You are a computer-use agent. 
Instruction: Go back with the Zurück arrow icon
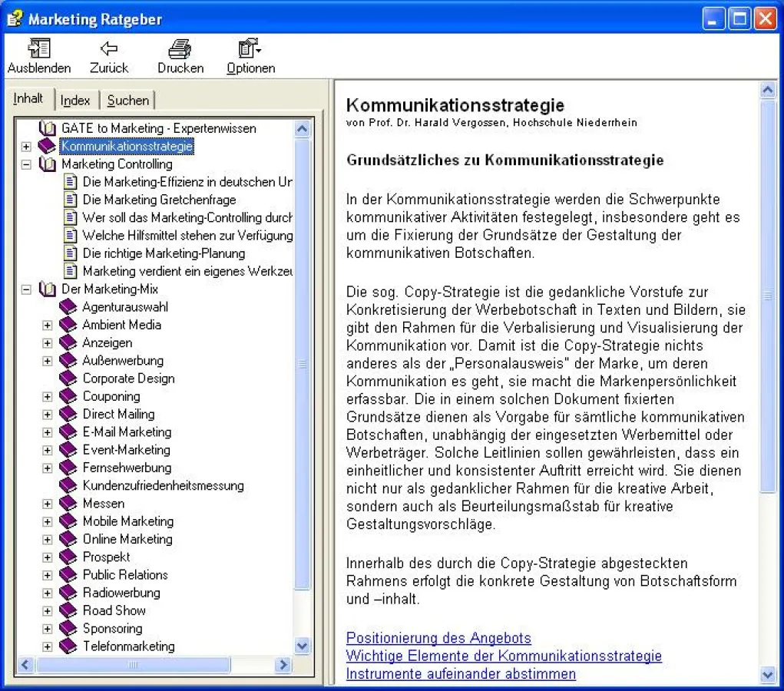coord(109,49)
